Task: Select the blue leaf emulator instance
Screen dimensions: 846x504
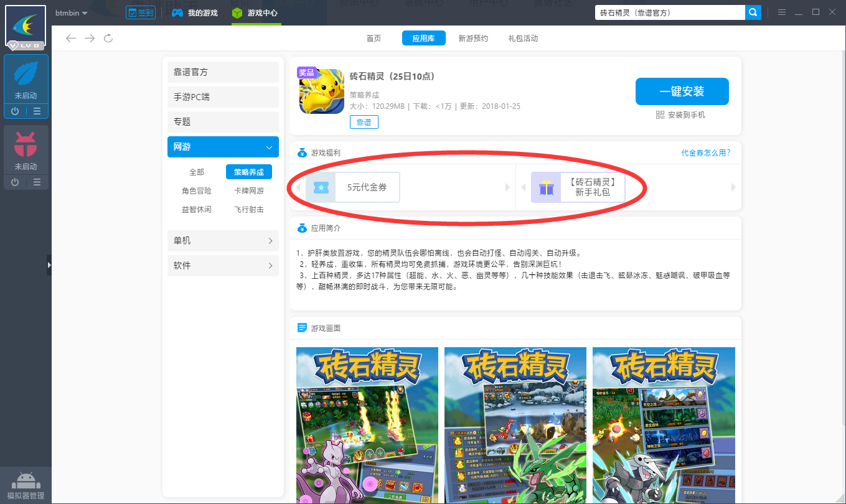Action: point(26,80)
